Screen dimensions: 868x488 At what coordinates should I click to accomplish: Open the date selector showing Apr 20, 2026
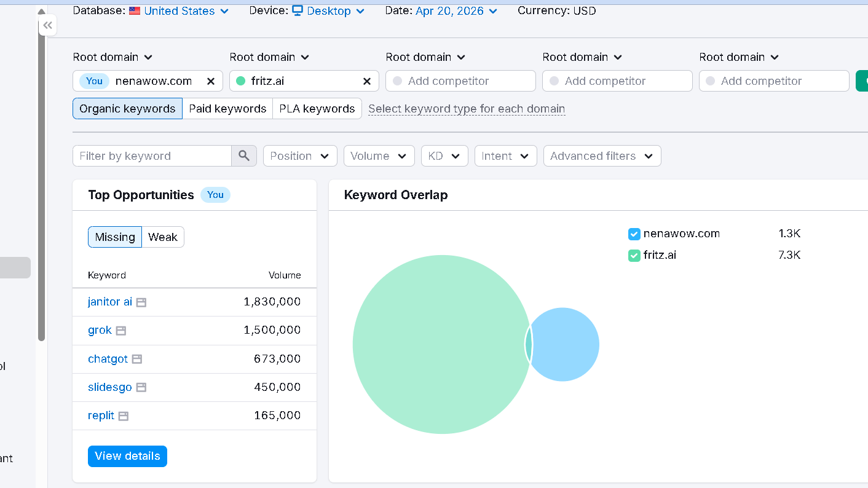451,10
